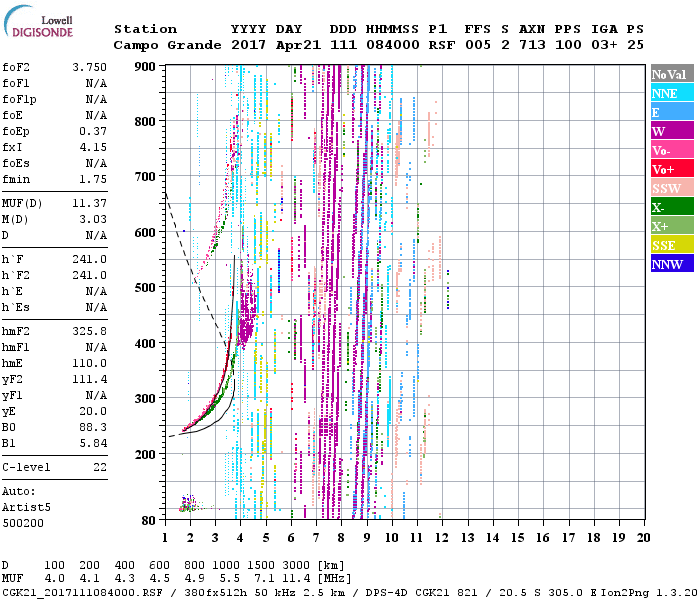
Task: Select the NNW blue legend entry
Action: pyautogui.click(x=672, y=264)
